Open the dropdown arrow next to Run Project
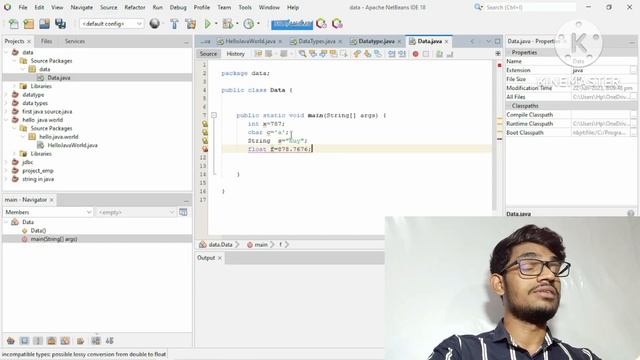This screenshot has width=640, height=360. pyautogui.click(x=216, y=24)
